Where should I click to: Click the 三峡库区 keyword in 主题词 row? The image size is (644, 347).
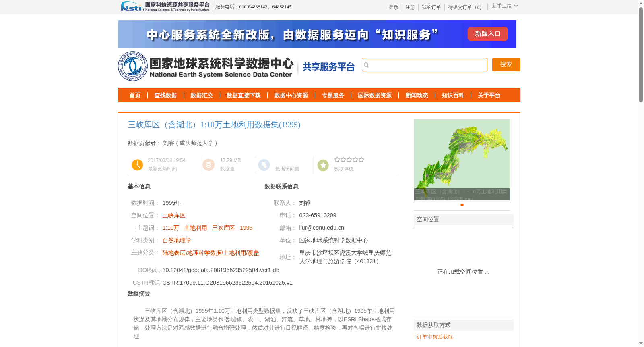click(x=223, y=228)
